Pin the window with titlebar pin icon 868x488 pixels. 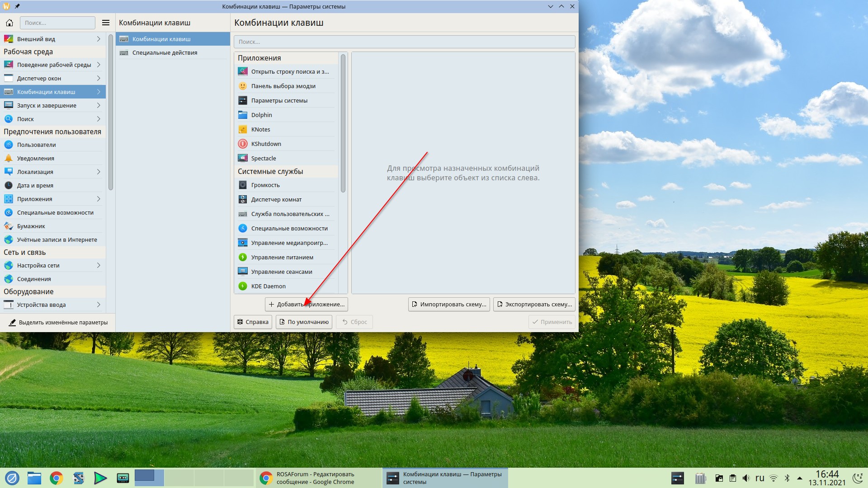coord(17,6)
